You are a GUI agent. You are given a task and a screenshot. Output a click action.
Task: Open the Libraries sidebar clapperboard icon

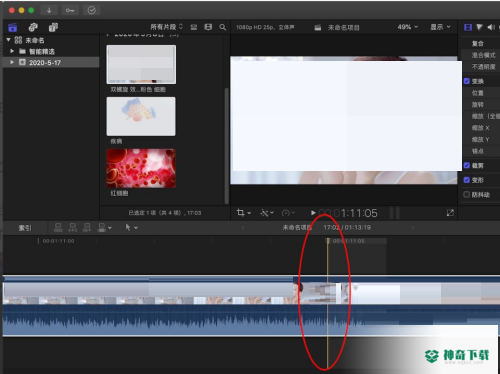13,27
